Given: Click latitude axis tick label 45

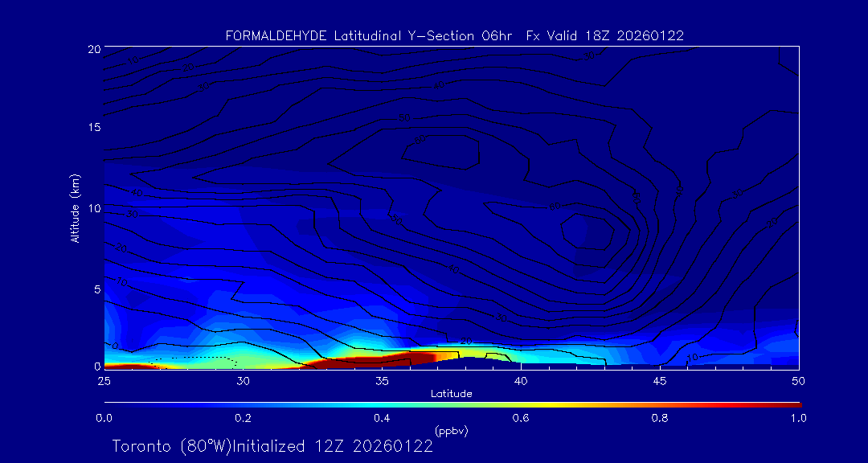Looking at the screenshot, I should pos(660,381).
